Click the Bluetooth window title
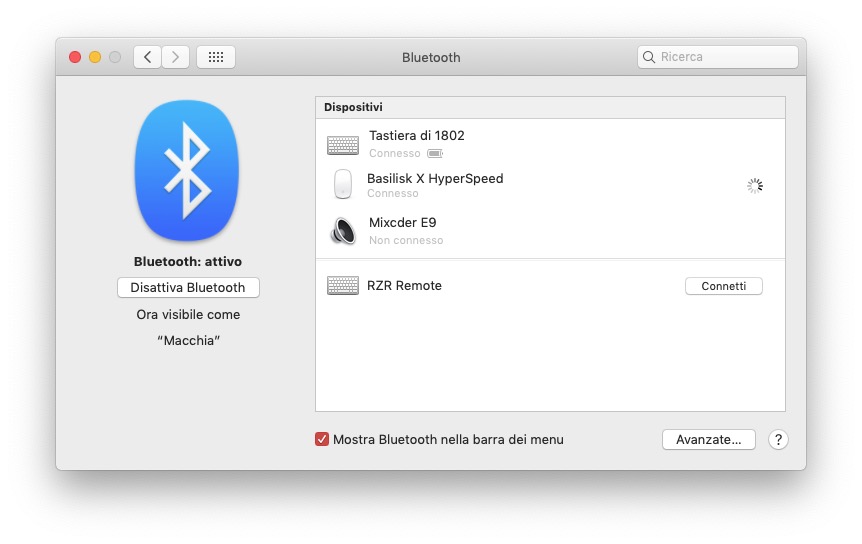Image resolution: width=862 pixels, height=544 pixels. click(431, 57)
